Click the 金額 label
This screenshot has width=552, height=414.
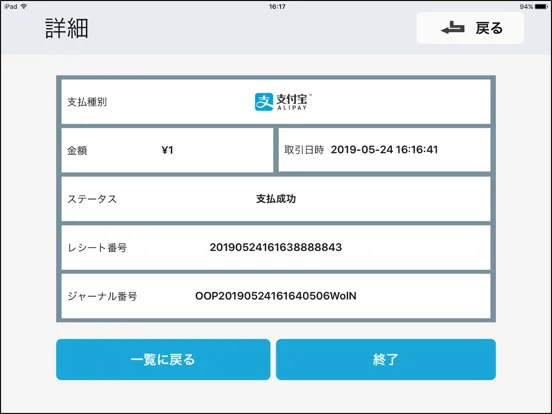(x=77, y=151)
